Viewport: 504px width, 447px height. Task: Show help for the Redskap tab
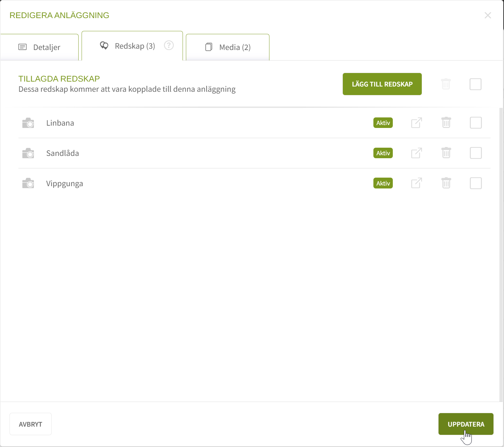[169, 45]
